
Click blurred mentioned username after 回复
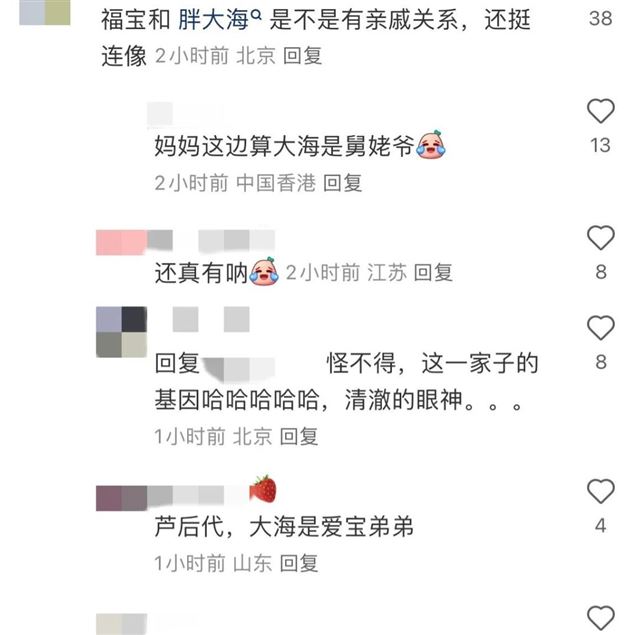coord(239,365)
